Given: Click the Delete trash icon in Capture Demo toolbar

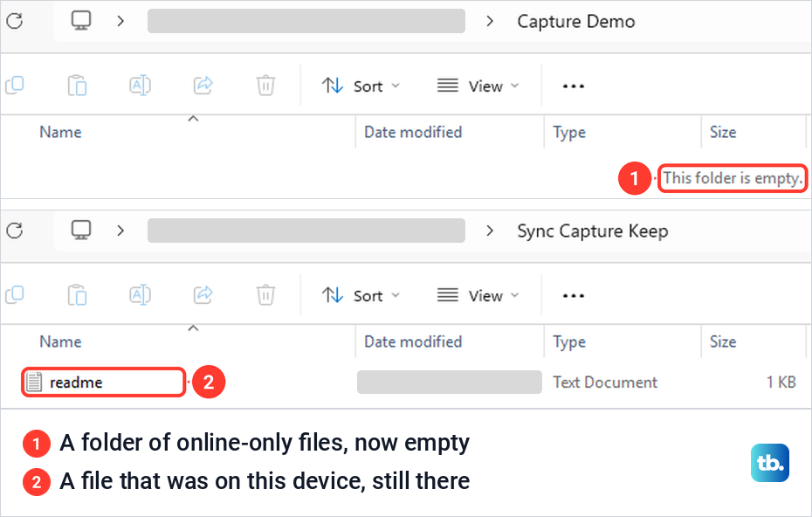Looking at the screenshot, I should 265,86.
